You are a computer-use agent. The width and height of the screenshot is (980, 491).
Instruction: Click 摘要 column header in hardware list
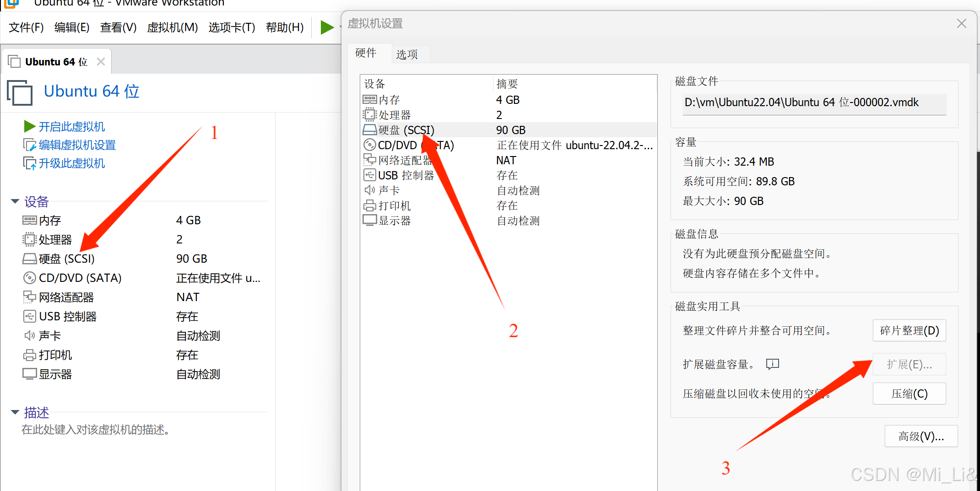(x=575, y=84)
